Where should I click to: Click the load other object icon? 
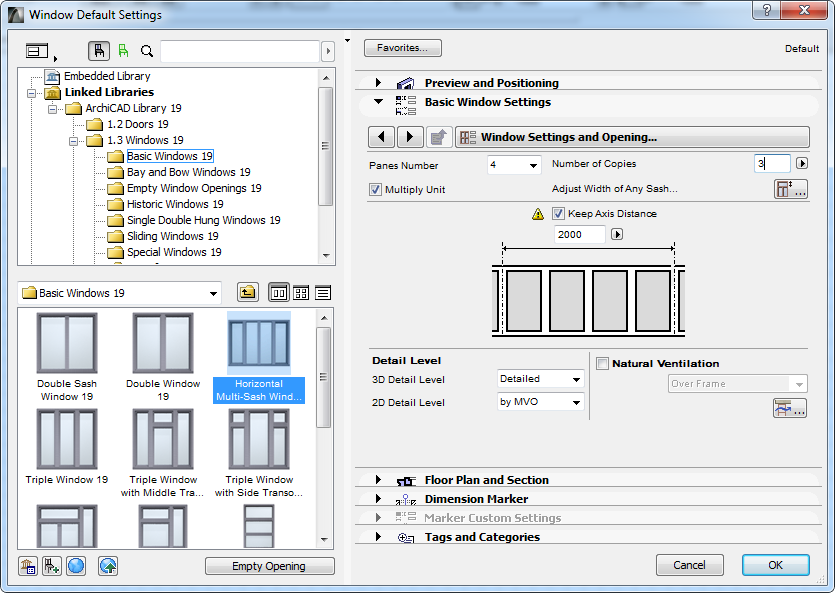click(52, 566)
